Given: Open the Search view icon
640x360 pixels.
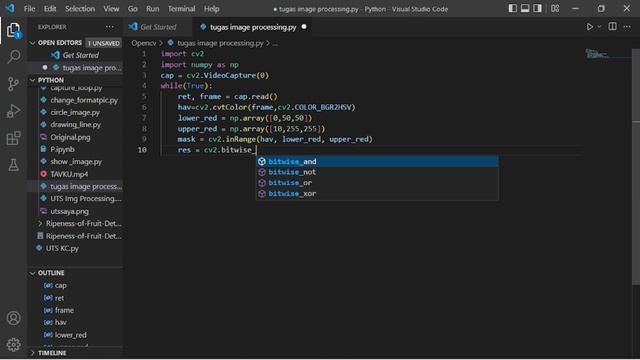Looking at the screenshot, I should [13, 57].
